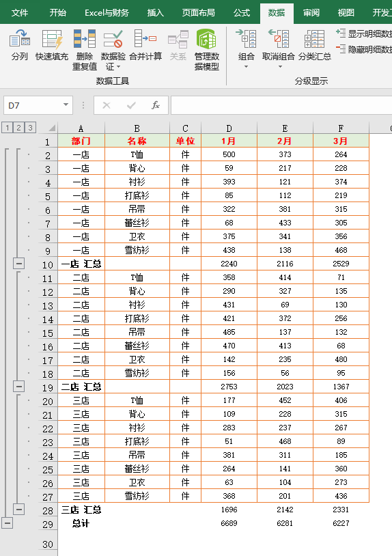
Task: Click 隐藏明细数据 hide detail button
Action: pyautogui.click(x=363, y=49)
